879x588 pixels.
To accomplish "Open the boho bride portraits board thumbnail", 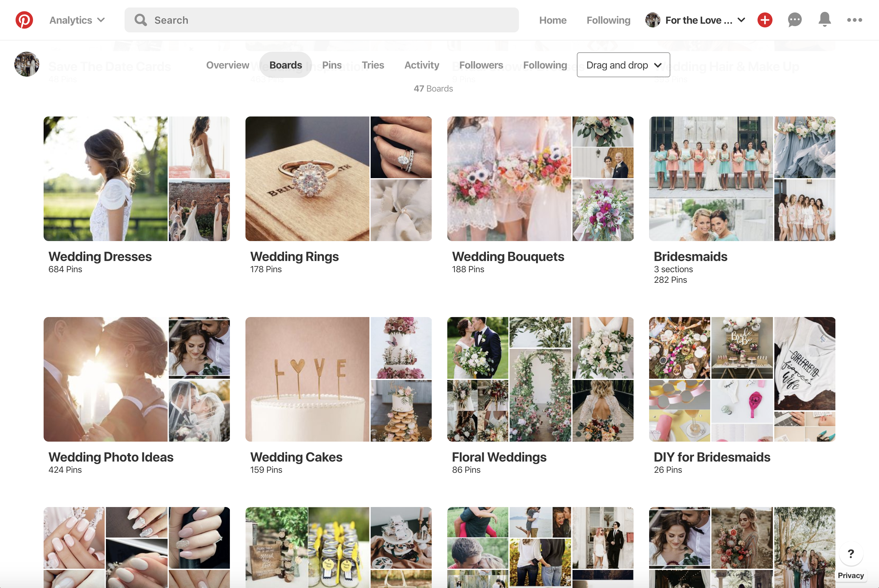I will (742, 548).
